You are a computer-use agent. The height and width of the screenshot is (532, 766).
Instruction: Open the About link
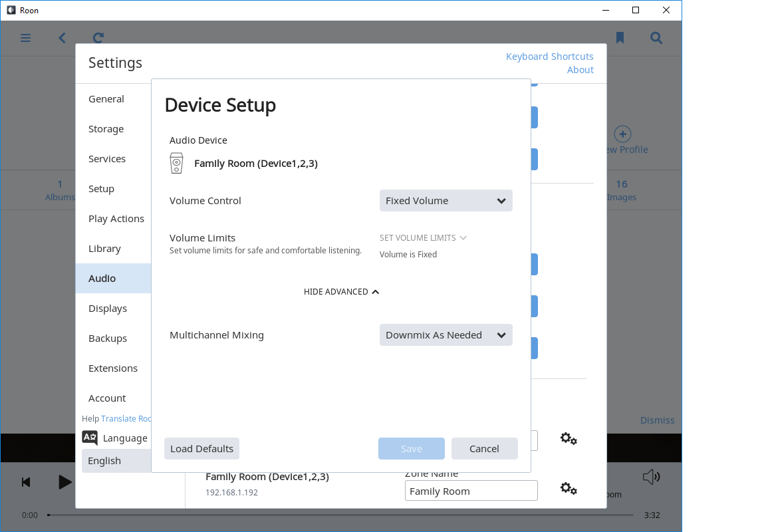580,70
